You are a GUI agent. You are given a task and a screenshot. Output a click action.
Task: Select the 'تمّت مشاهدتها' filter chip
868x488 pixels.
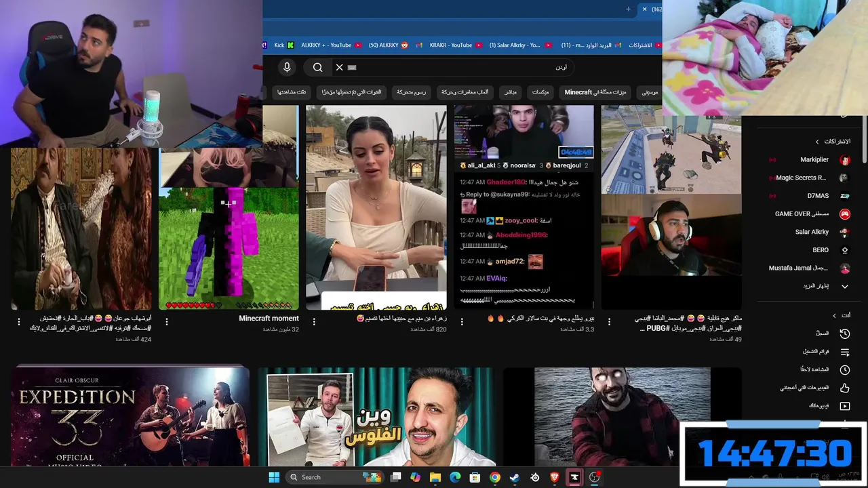(292, 92)
